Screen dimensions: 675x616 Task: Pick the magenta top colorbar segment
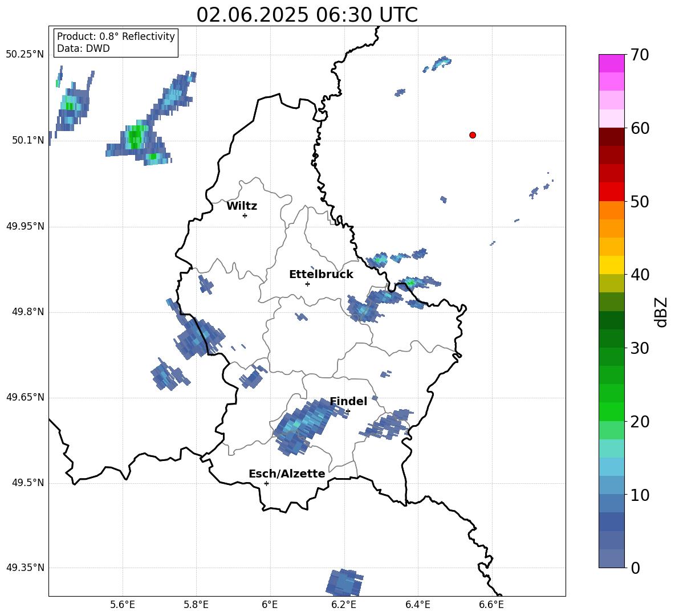(611, 63)
